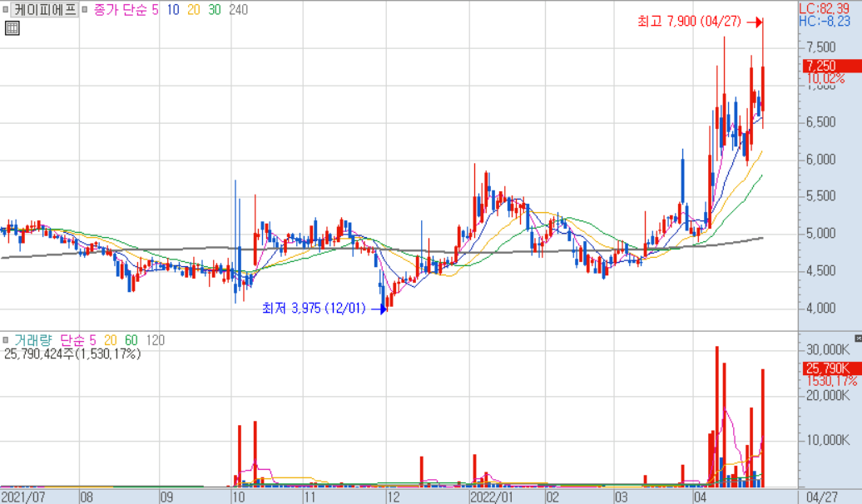Select the magenta 5-day volume MA label
Screen dimensions: 862x504
pos(92,340)
